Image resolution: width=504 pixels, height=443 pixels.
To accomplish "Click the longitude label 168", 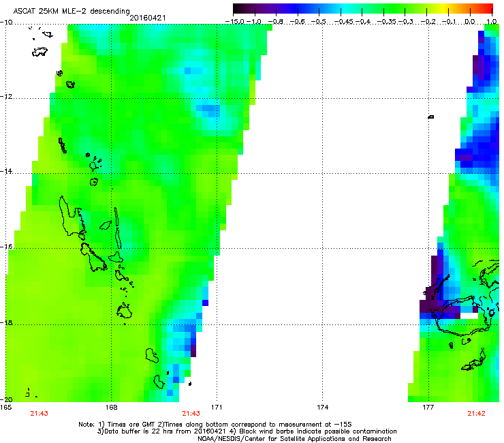I will click(112, 408).
